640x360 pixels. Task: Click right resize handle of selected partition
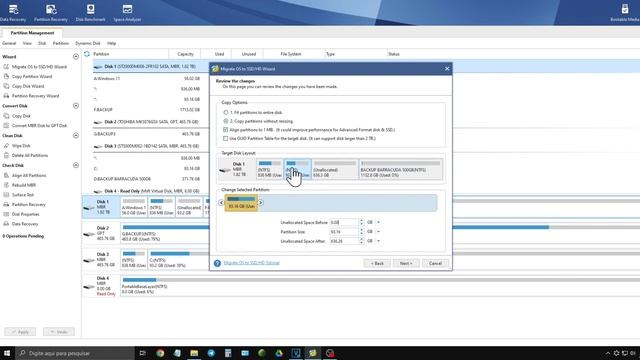[260, 202]
